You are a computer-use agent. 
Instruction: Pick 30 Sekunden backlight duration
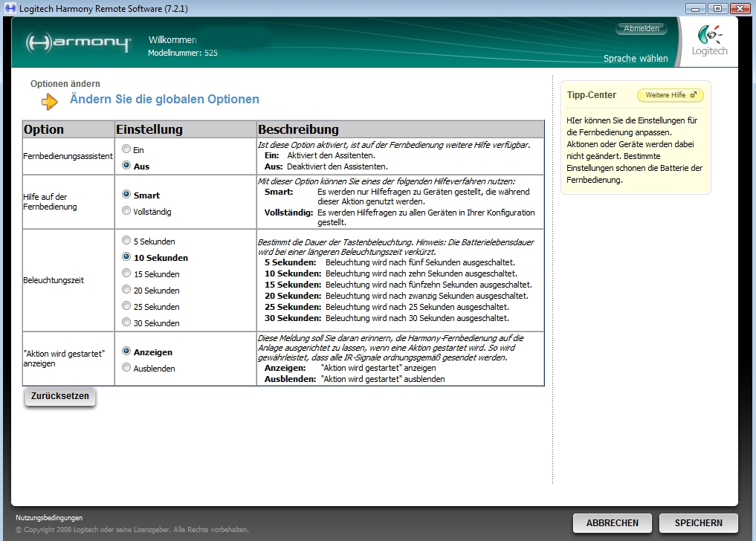point(126,323)
